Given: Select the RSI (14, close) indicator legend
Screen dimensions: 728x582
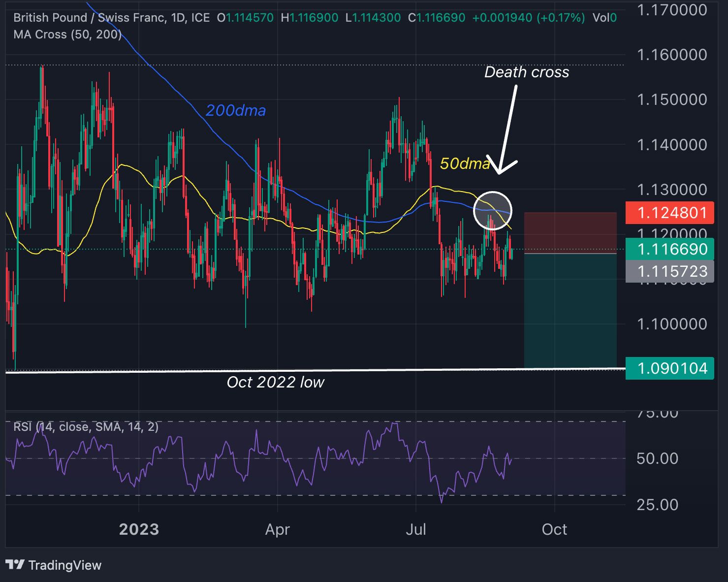Looking at the screenshot, I should tap(85, 427).
